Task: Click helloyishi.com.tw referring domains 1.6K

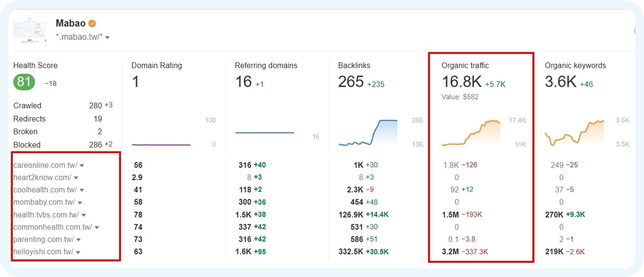Action: (243, 252)
